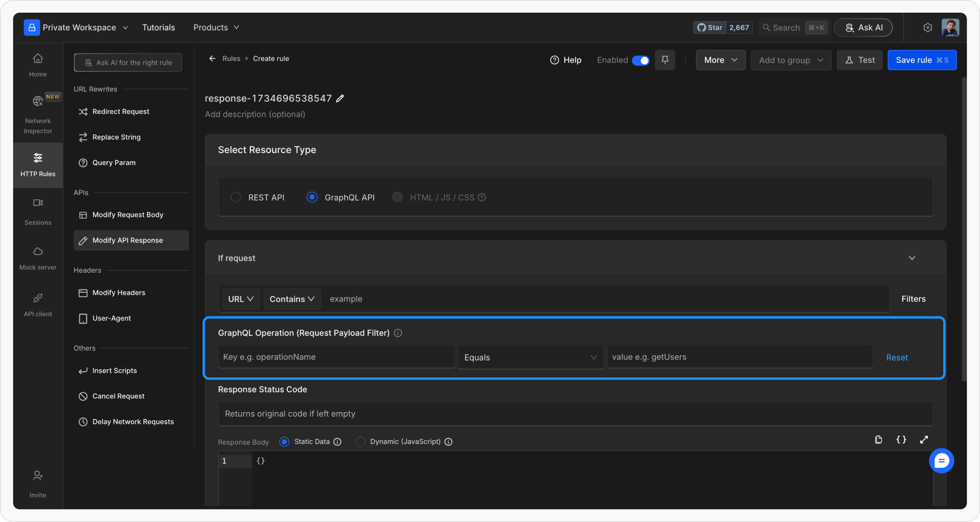Select Redirect Request rule type
This screenshot has height=522, width=980.
[120, 112]
